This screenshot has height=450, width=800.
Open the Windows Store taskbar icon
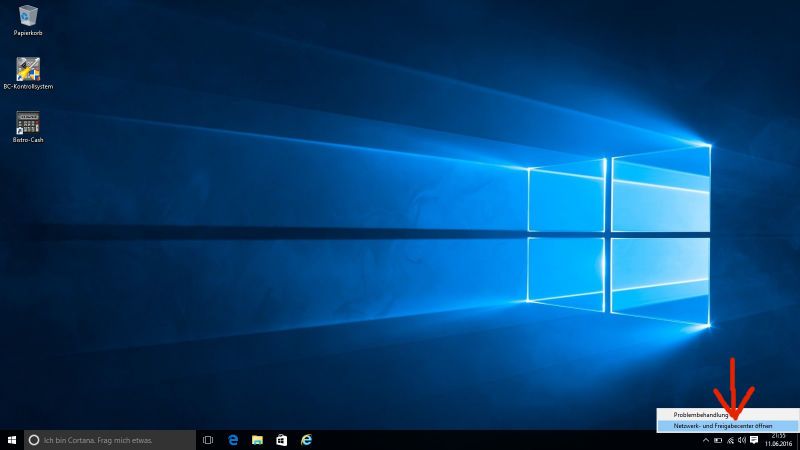tap(282, 440)
